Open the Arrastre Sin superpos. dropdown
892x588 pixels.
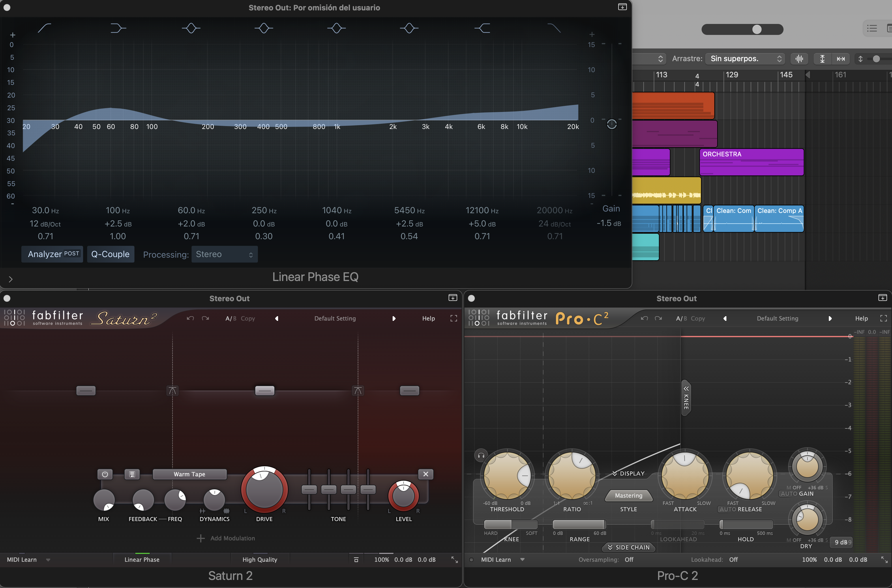pos(746,59)
